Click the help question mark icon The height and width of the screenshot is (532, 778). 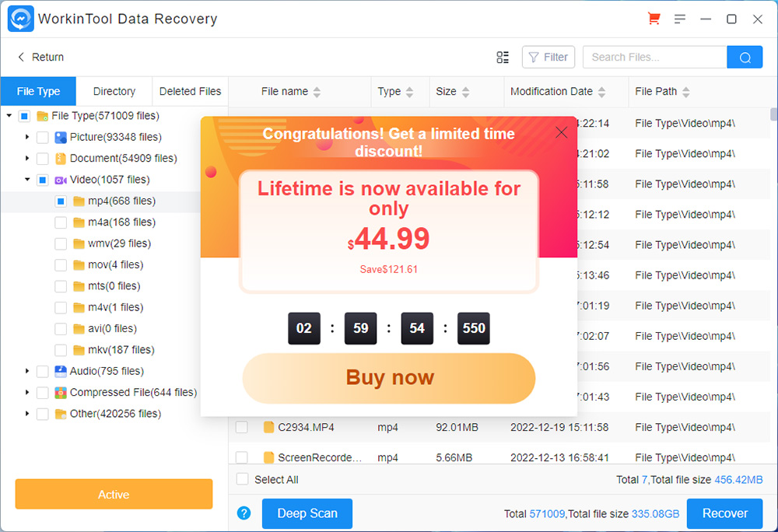coord(244,513)
